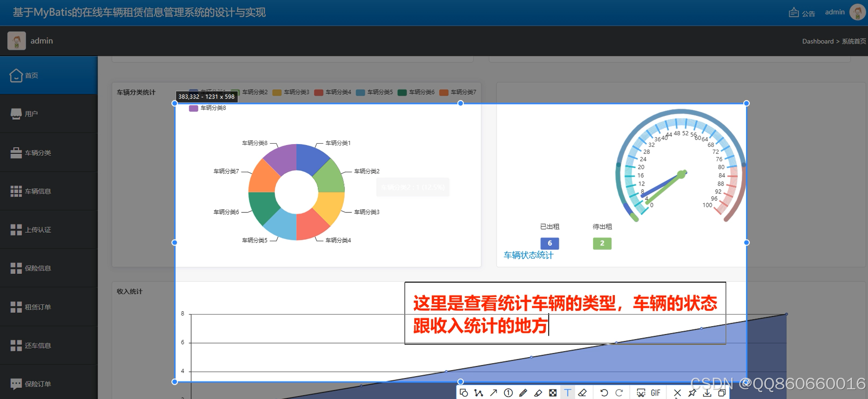Toggle 车辆分类8 legend item
This screenshot has width=868, height=399.
(207, 108)
